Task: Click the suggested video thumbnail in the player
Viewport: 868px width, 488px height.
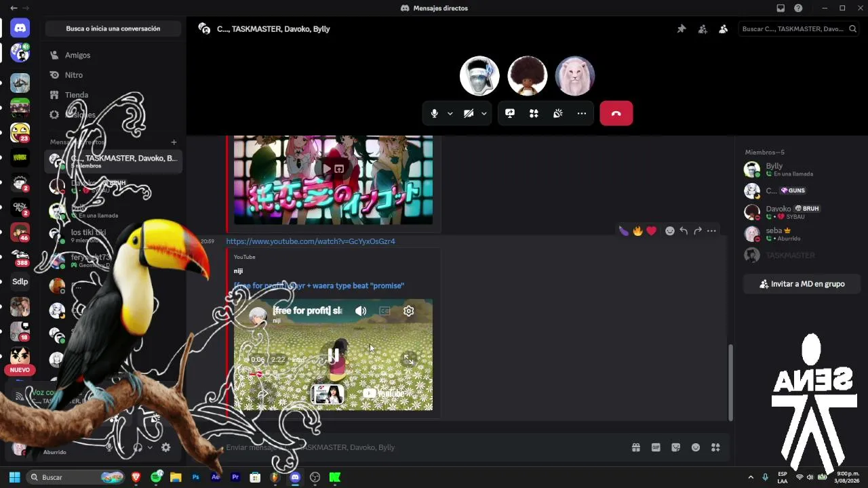Action: [328, 394]
